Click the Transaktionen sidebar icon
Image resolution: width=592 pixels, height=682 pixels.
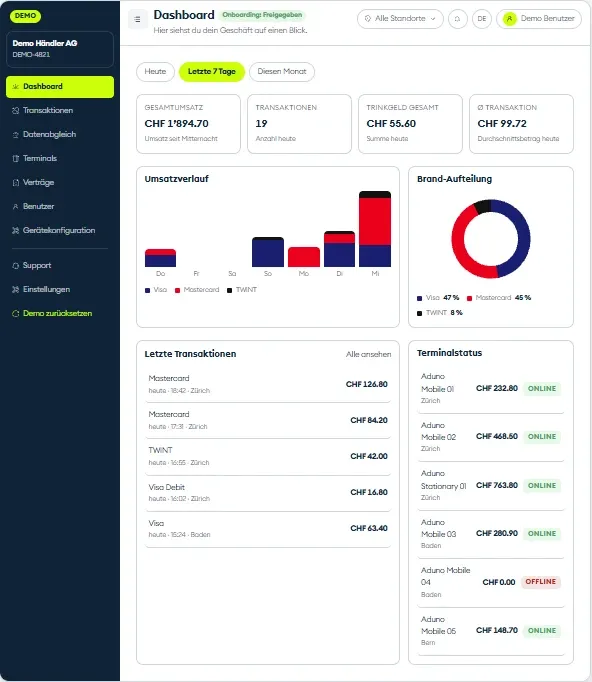click(x=16, y=110)
